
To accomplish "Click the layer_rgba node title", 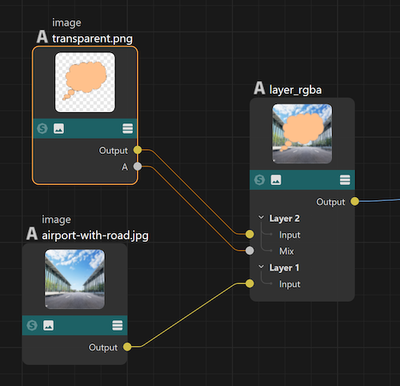I will [295, 90].
